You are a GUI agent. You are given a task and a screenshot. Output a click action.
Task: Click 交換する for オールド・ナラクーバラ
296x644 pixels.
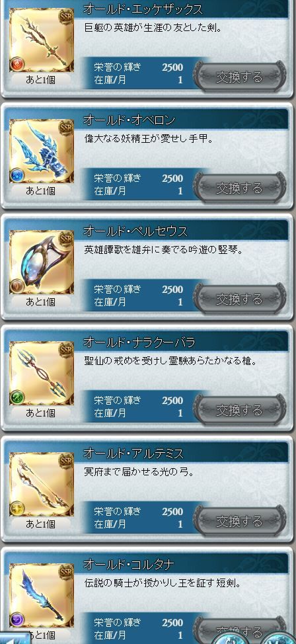[x=240, y=409]
